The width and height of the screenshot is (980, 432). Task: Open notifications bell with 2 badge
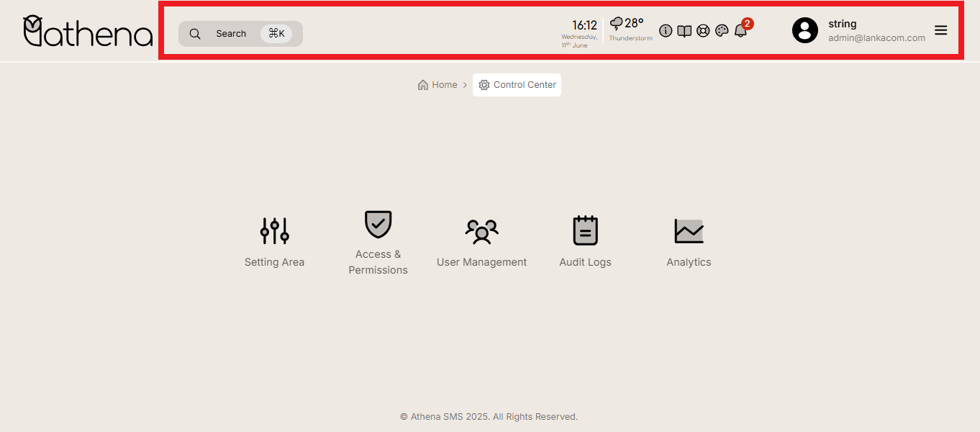tap(740, 31)
